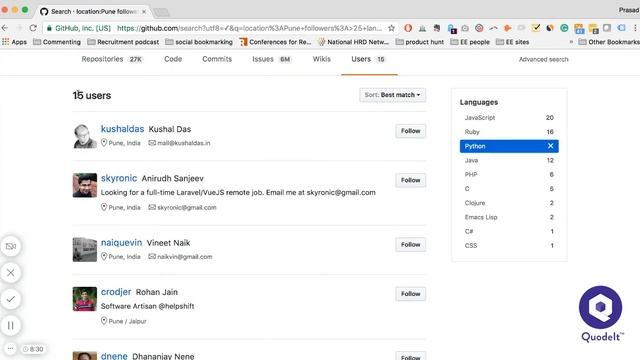This screenshot has width=640, height=360.
Task: Switch to the Repositories tab
Action: point(112,59)
